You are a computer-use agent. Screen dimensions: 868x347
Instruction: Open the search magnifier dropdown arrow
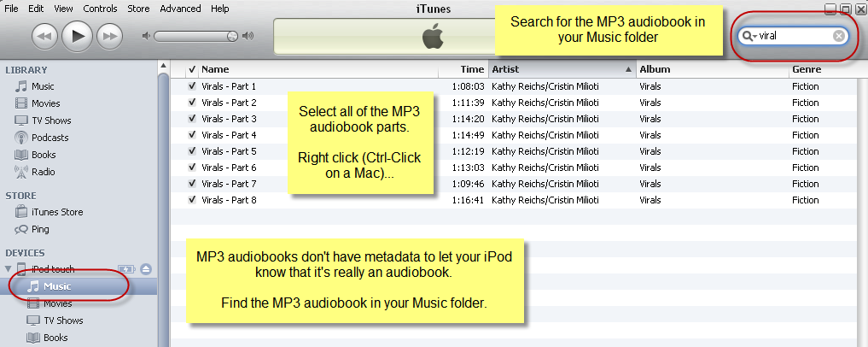point(749,36)
